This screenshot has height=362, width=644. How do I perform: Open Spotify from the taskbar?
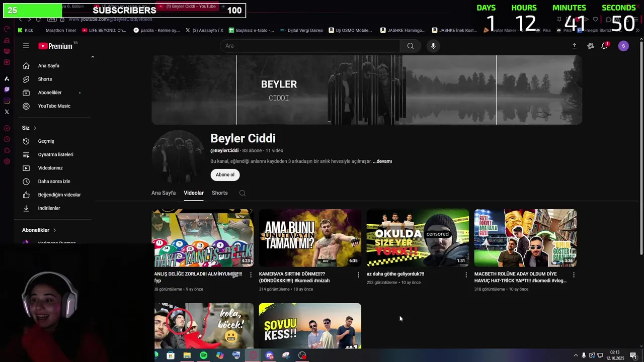(x=203, y=355)
